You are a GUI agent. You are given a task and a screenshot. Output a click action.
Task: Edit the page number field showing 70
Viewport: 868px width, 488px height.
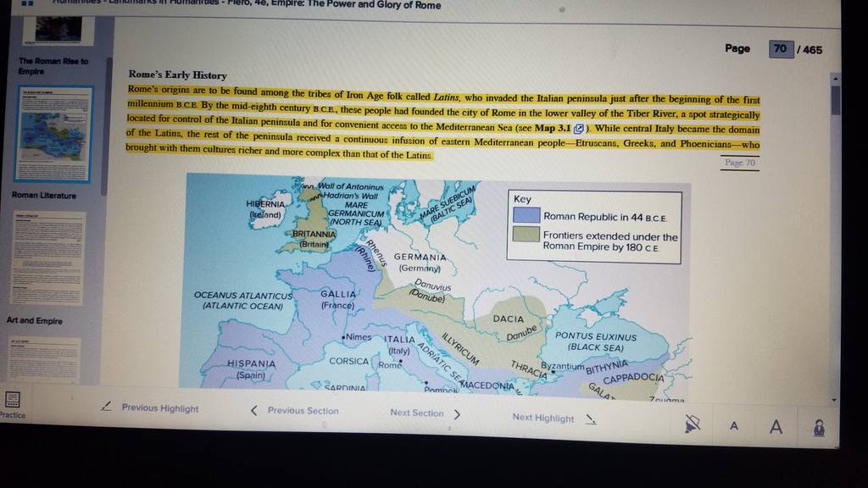[781, 48]
